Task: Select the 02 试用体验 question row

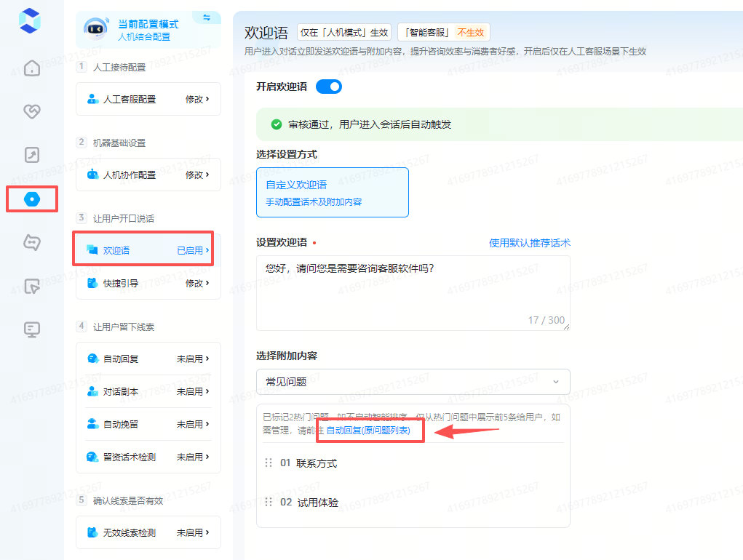Action: point(413,502)
